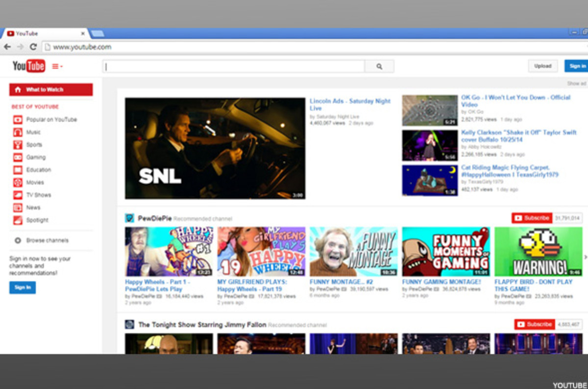Subscribe to the PewDiePie channel
This screenshot has width=588, height=389.
[x=532, y=218]
